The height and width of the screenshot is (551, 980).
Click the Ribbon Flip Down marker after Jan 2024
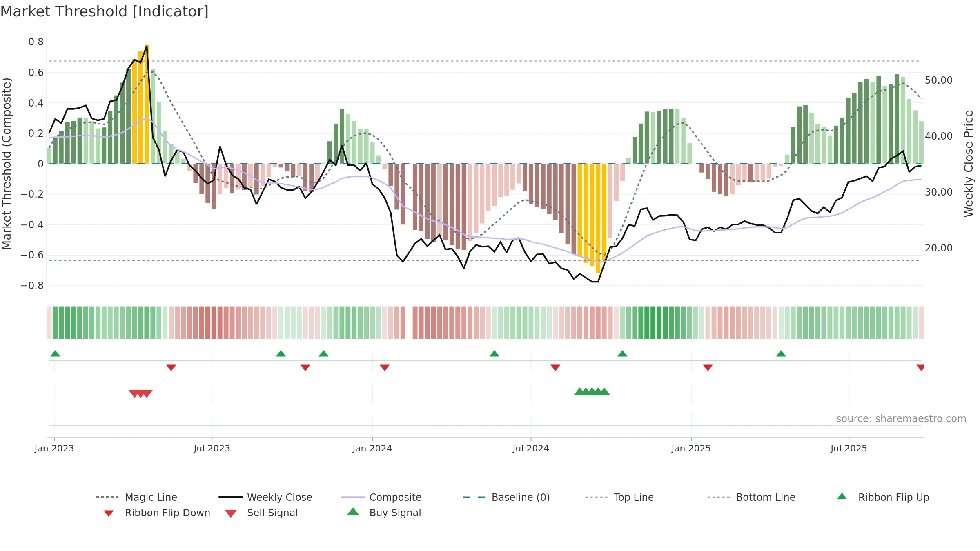pos(385,368)
